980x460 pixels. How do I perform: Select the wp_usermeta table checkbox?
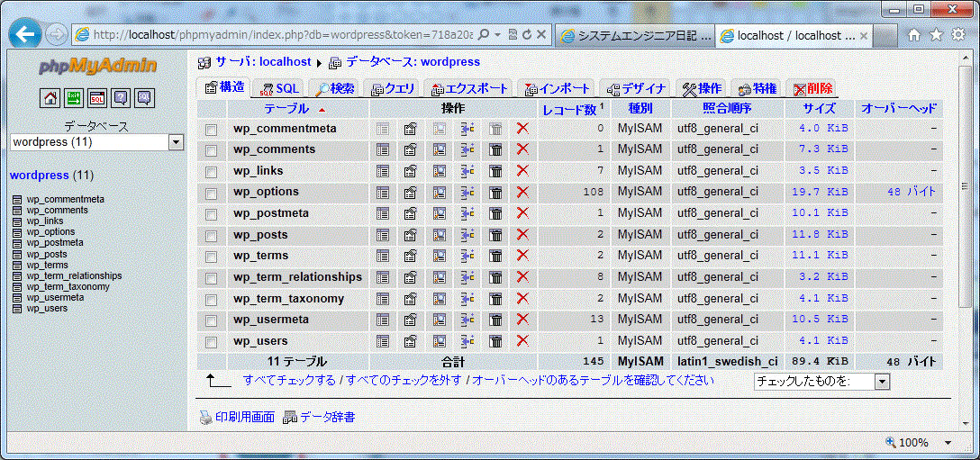click(x=212, y=320)
